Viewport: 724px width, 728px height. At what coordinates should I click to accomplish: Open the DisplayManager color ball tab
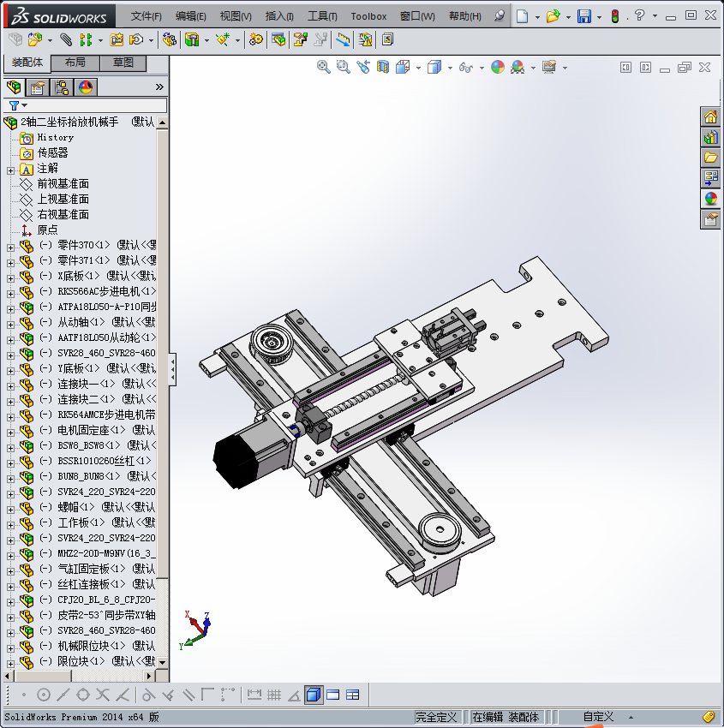point(86,87)
